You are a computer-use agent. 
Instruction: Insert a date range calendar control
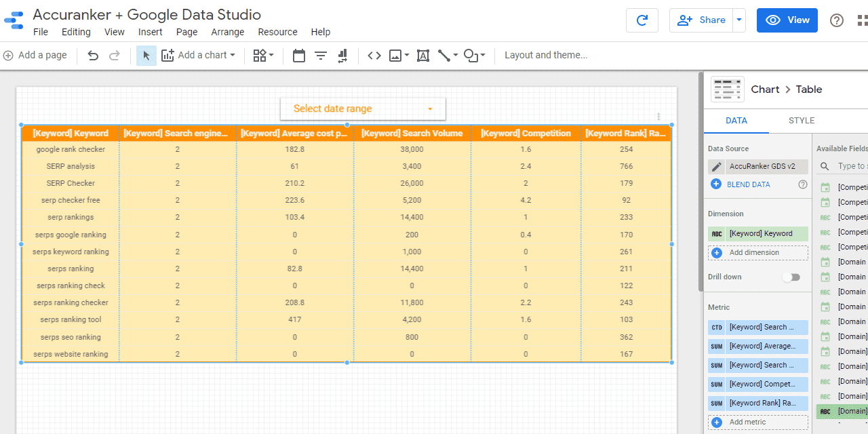tap(299, 56)
